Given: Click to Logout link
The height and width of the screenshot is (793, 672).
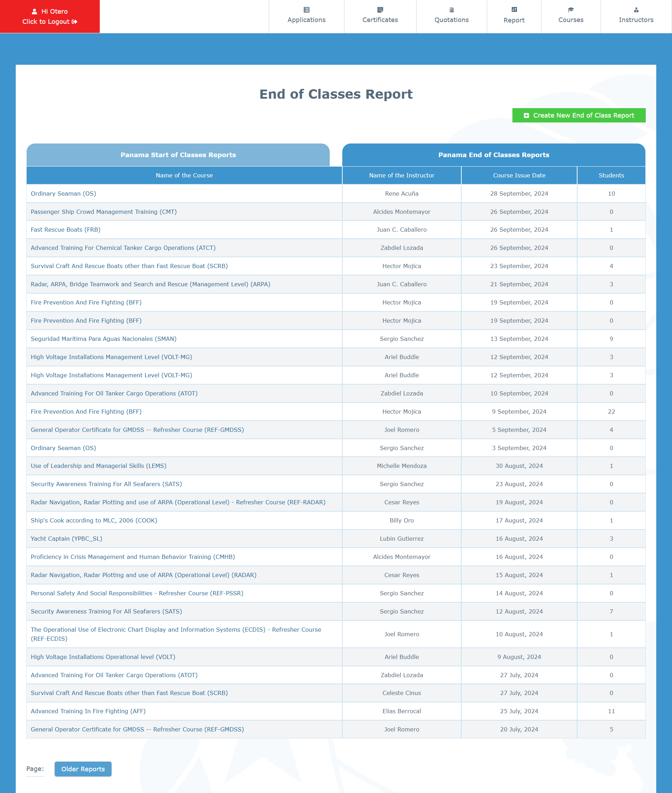Looking at the screenshot, I should point(49,22).
